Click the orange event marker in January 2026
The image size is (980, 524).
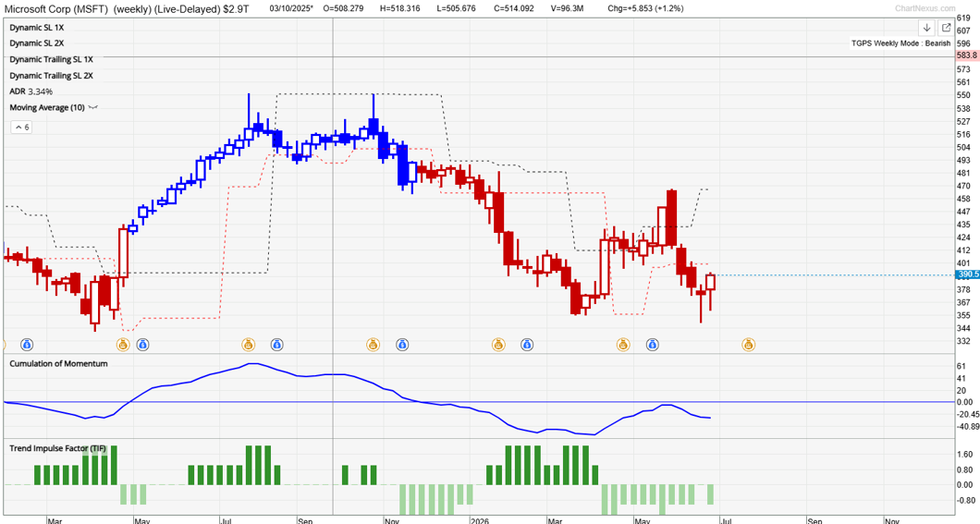coord(498,344)
